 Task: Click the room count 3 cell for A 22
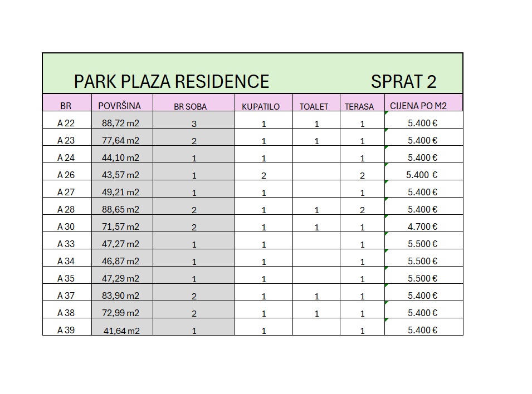pyautogui.click(x=194, y=124)
